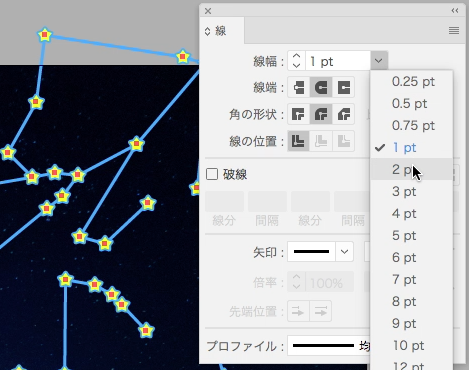Choose bevel join for 角の形状
Viewport: 469px width, 370px height.
[343, 114]
